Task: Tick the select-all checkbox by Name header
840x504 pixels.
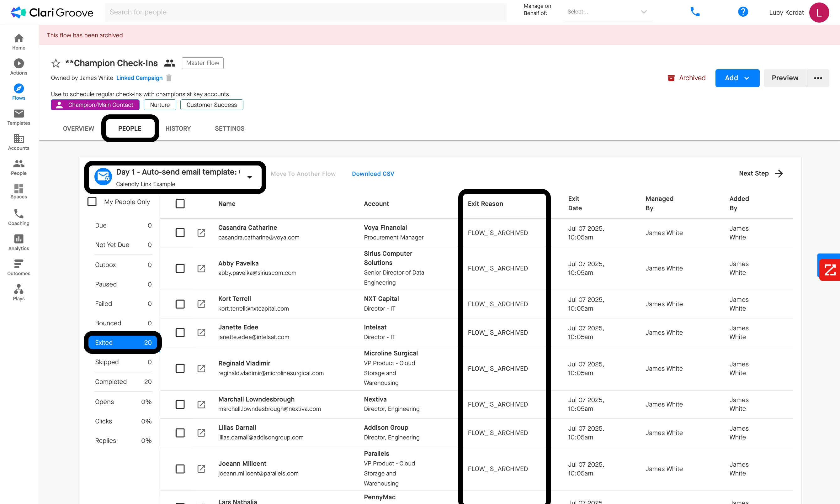Action: click(x=180, y=204)
